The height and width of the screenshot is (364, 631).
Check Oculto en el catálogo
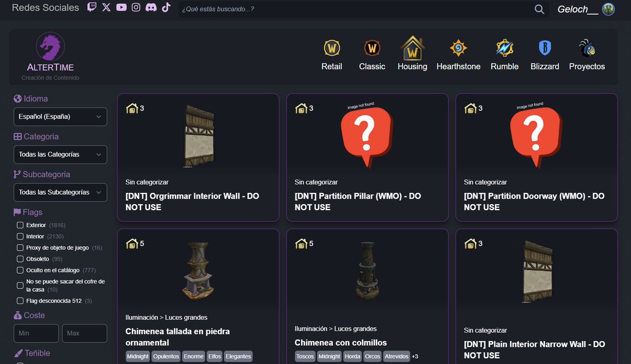click(x=21, y=270)
